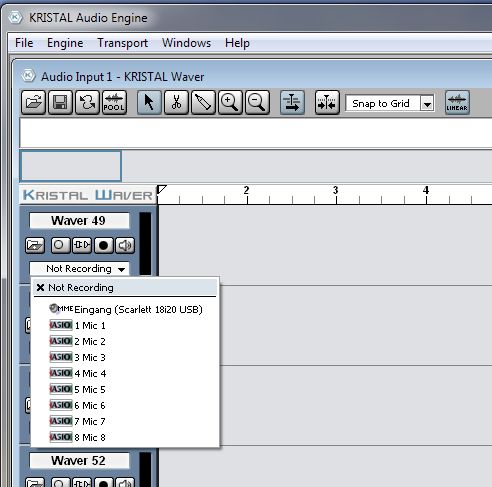The height and width of the screenshot is (487, 492).
Task: Select ASIO input 4 Mic 4
Action: pyautogui.click(x=125, y=373)
